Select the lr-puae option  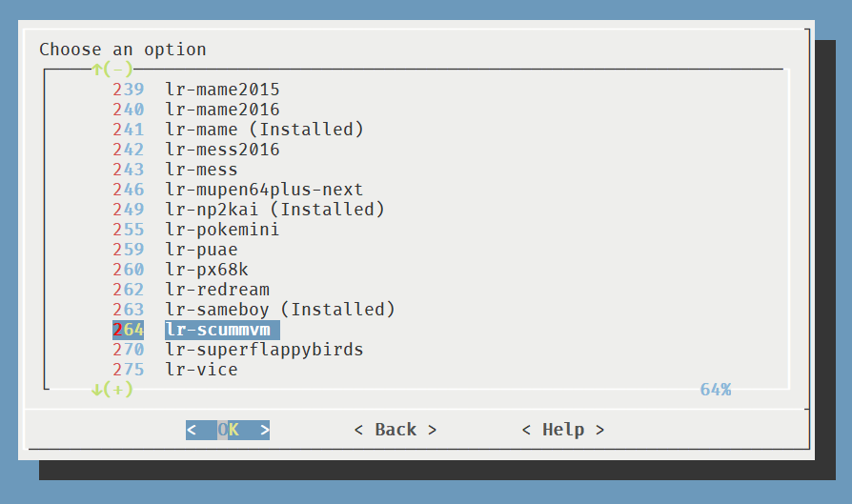click(x=201, y=250)
